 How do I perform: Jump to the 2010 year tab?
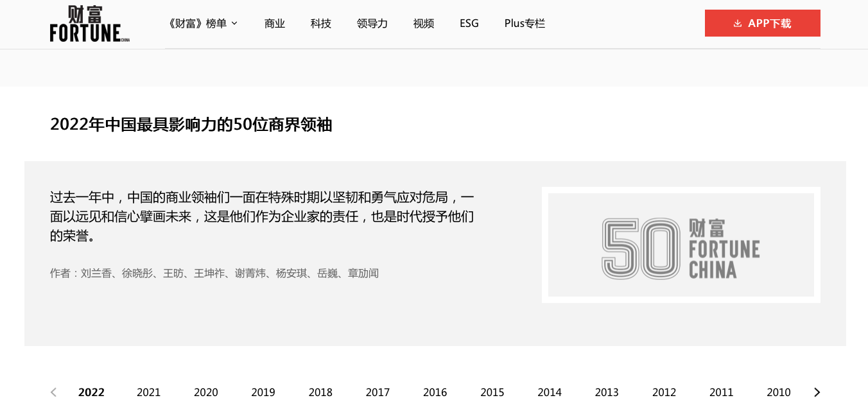778,392
